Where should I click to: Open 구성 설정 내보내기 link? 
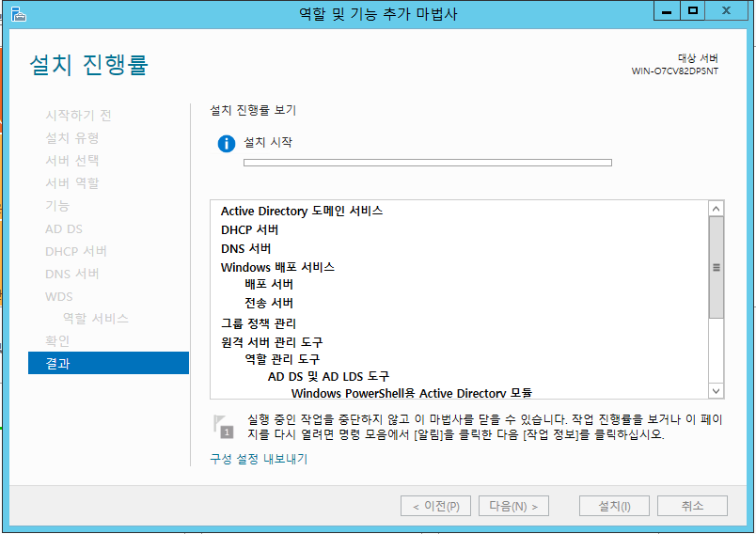click(x=259, y=459)
